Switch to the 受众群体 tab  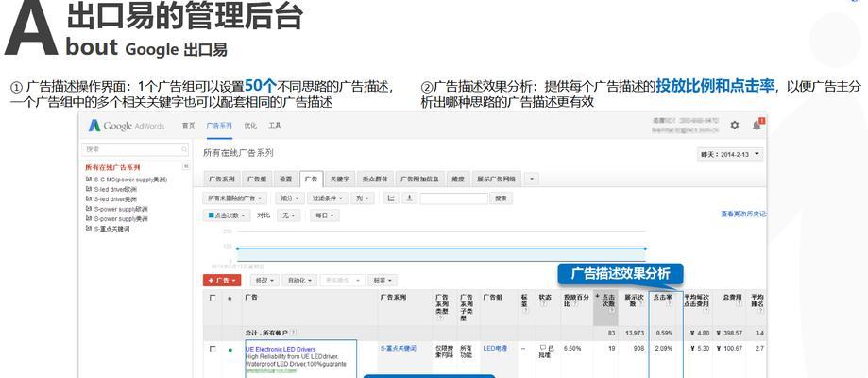(375, 179)
